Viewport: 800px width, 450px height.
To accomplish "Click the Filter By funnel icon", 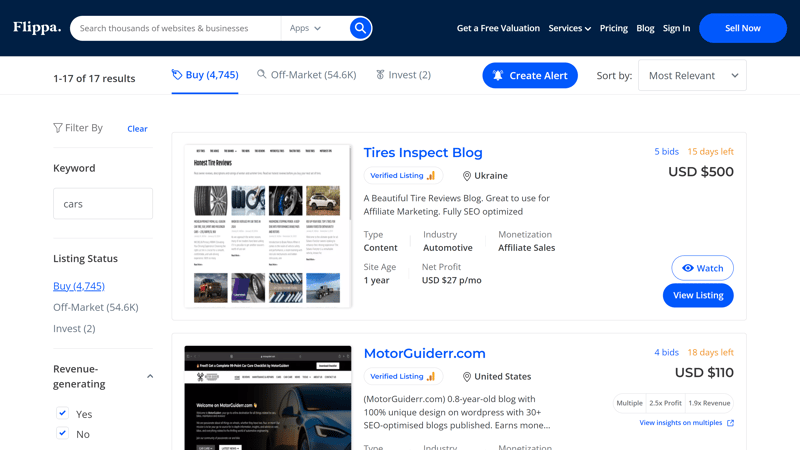I will [x=58, y=128].
